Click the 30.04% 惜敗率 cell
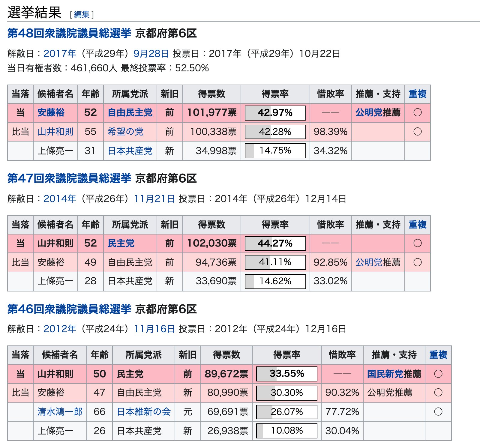This screenshot has width=480, height=448. (x=342, y=431)
